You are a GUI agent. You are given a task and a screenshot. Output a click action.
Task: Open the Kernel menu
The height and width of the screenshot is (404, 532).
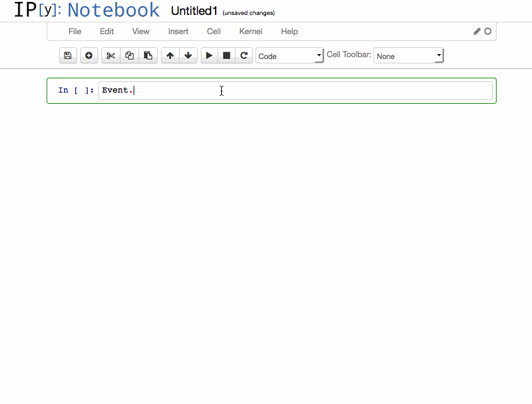tap(250, 32)
